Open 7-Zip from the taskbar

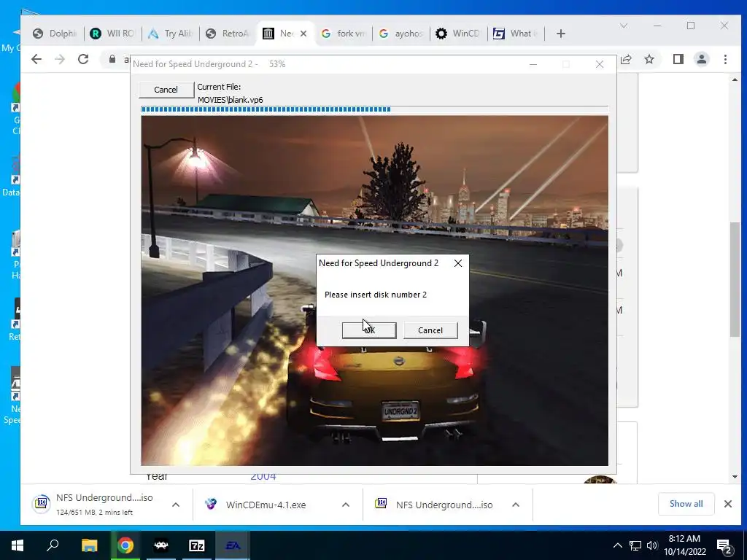coord(197,545)
